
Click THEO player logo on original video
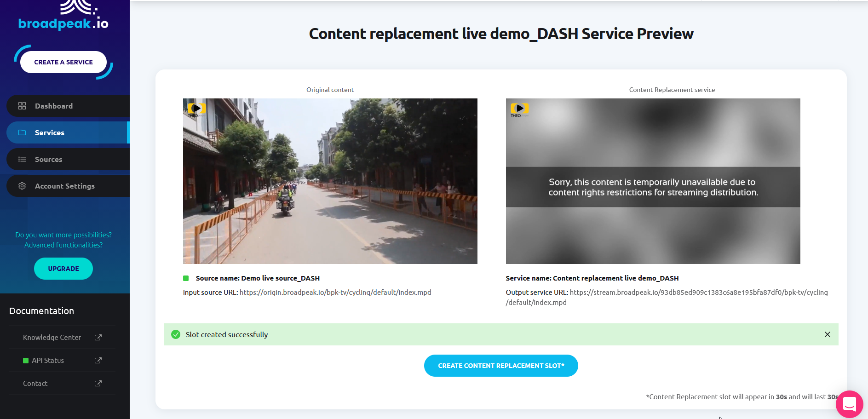tap(196, 109)
